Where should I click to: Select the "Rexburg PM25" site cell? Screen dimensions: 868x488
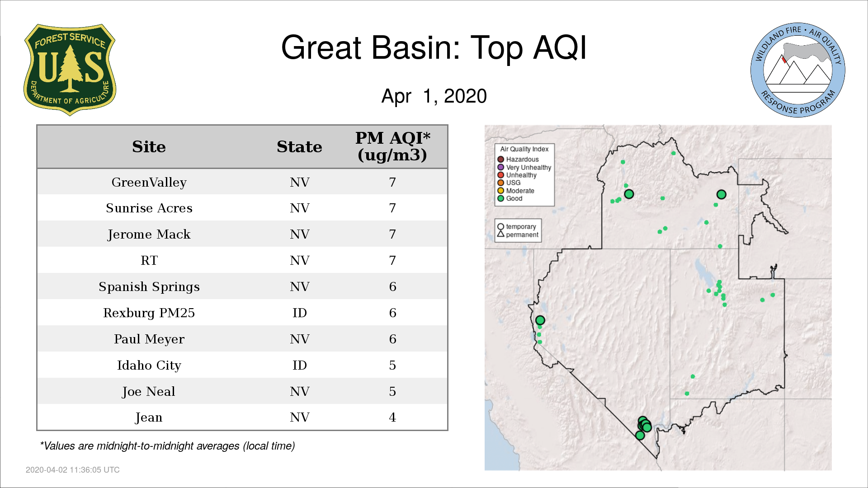tap(149, 313)
